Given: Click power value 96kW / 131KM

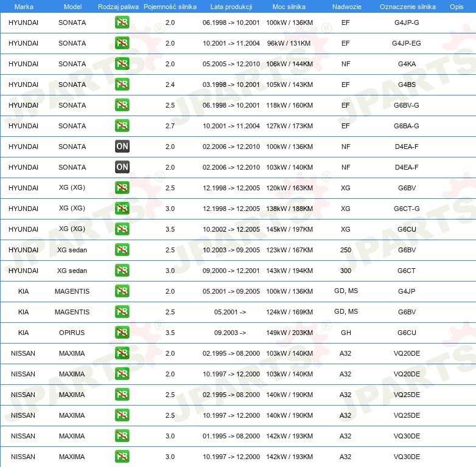Looking at the screenshot, I should click(289, 43).
